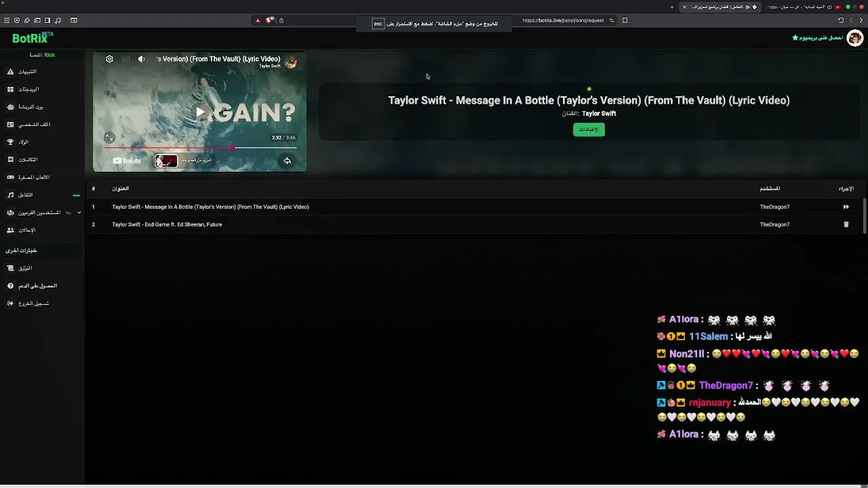Image resolution: width=868 pixels, height=488 pixels.
Task: Delete End Game song from queue
Action: pos(846,224)
